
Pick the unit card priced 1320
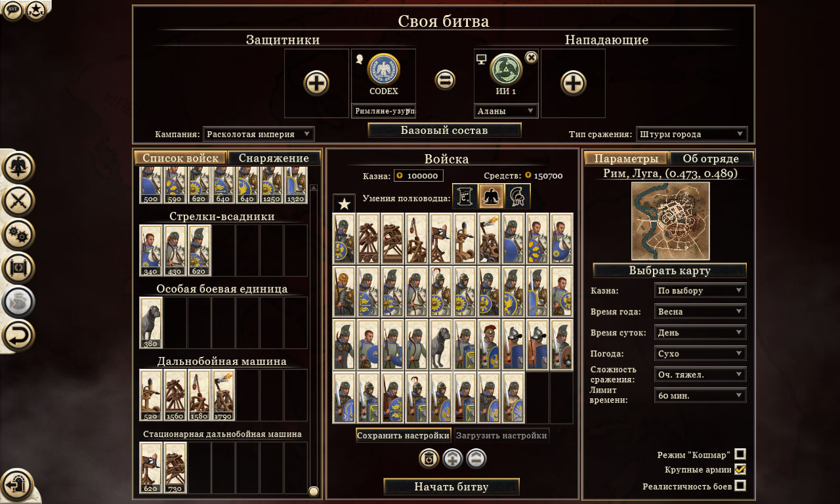[x=295, y=185]
